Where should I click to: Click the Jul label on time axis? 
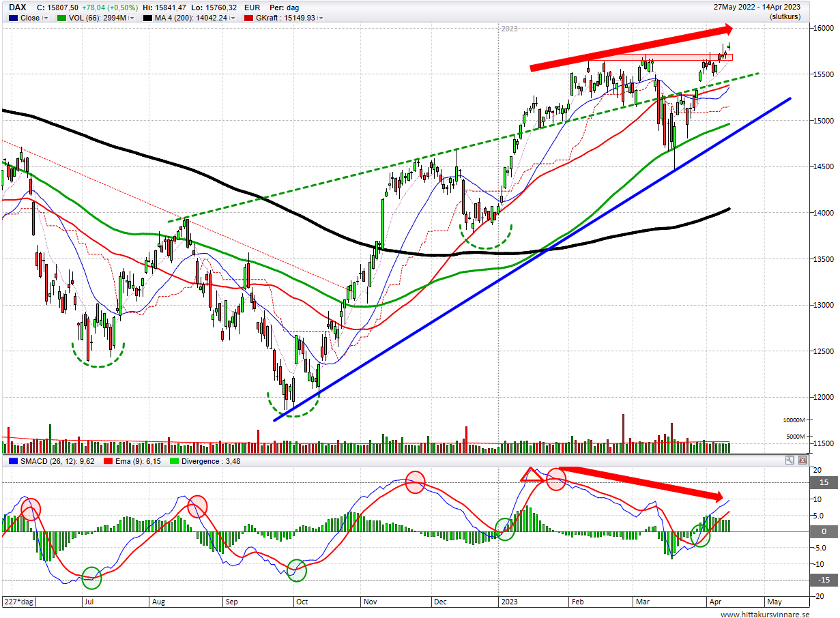pyautogui.click(x=89, y=602)
